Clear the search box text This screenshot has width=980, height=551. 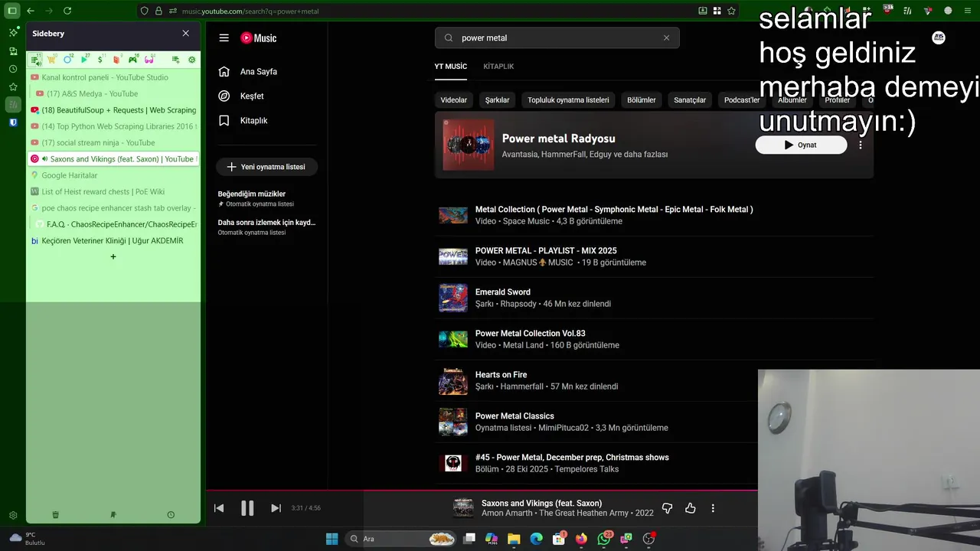[x=666, y=37]
